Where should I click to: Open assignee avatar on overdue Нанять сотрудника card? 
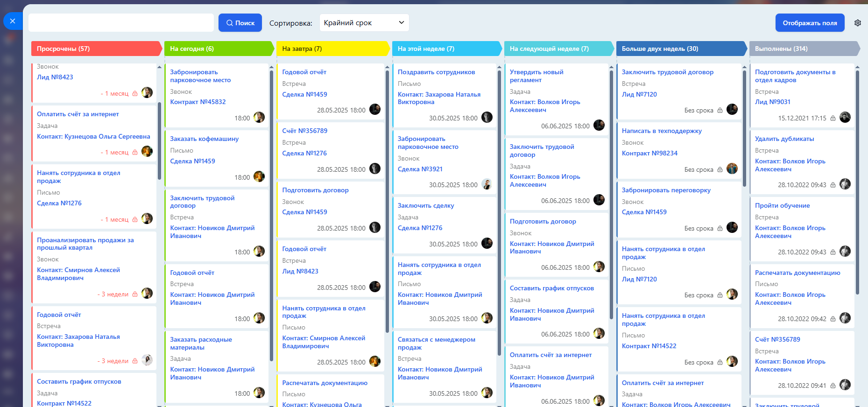click(147, 218)
